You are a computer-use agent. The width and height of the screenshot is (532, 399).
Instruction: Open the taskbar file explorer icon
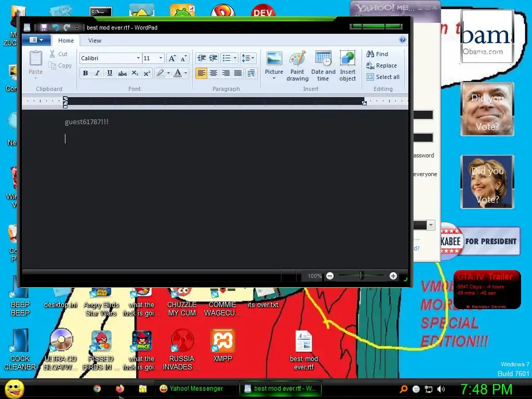click(x=142, y=389)
